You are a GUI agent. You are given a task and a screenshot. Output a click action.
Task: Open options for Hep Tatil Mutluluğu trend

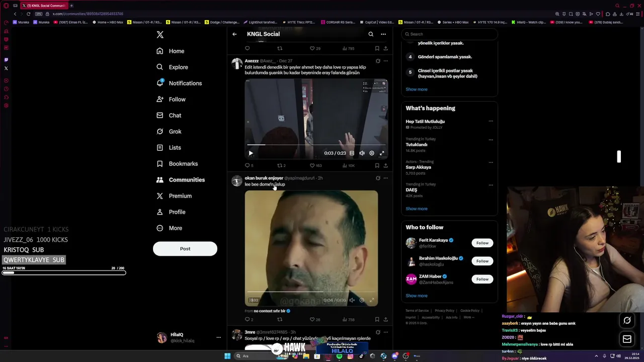(x=491, y=121)
